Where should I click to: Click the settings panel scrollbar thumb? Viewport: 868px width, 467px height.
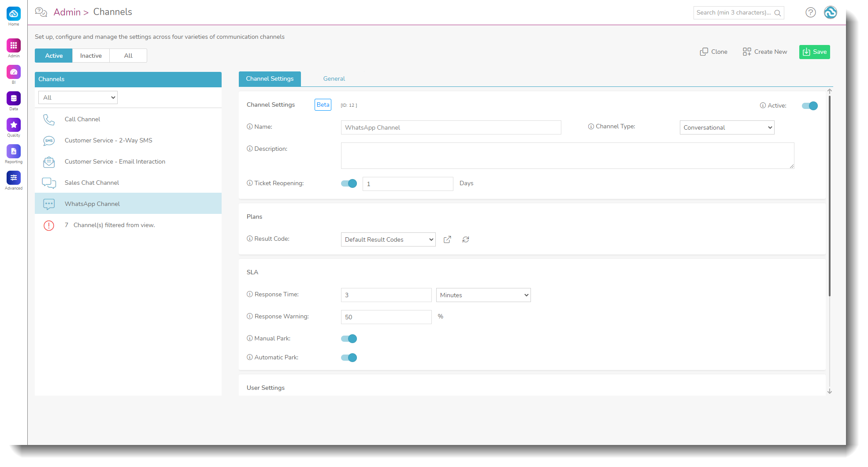click(x=830, y=196)
